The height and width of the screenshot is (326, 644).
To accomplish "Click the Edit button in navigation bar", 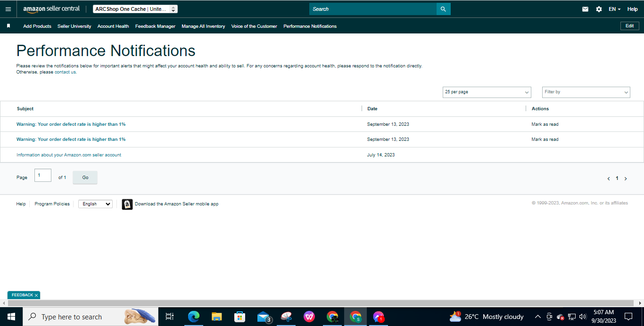I will click(630, 26).
